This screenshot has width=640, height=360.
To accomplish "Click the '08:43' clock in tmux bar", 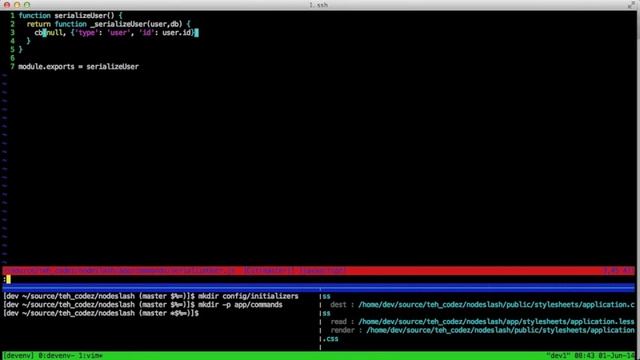I will 584,356.
